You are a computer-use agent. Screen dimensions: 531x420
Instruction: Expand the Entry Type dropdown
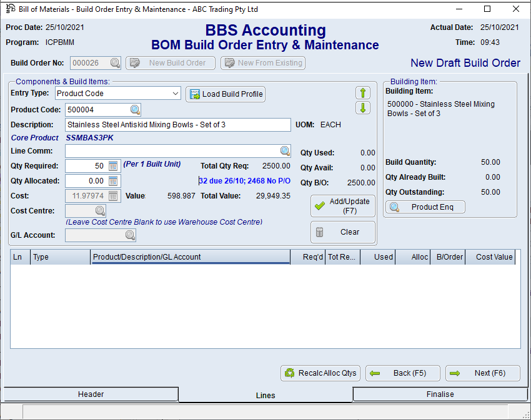coord(176,94)
